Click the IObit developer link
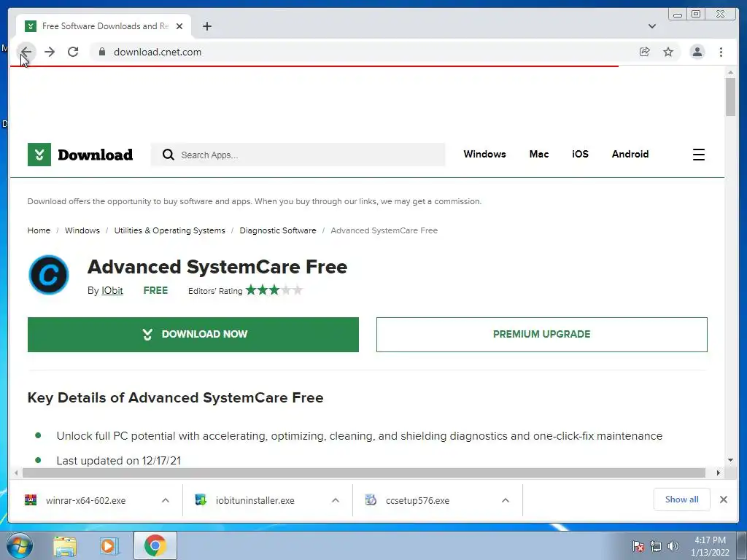The height and width of the screenshot is (560, 747). [x=112, y=290]
